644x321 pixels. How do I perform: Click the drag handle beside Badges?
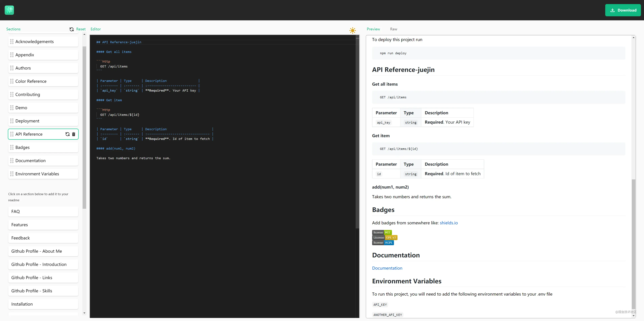coord(12,148)
